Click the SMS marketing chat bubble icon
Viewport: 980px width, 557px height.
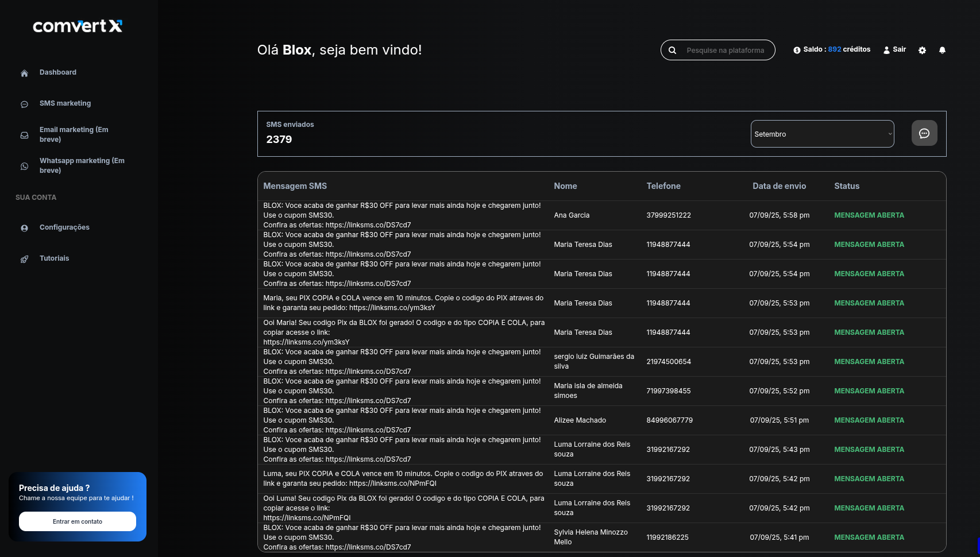[x=24, y=104]
